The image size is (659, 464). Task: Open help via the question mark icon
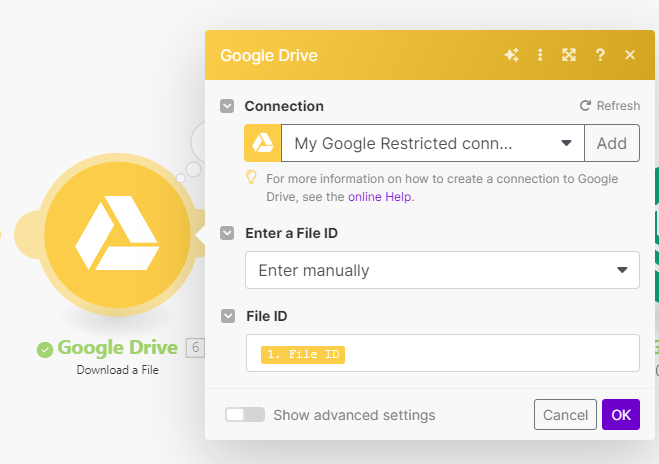600,55
